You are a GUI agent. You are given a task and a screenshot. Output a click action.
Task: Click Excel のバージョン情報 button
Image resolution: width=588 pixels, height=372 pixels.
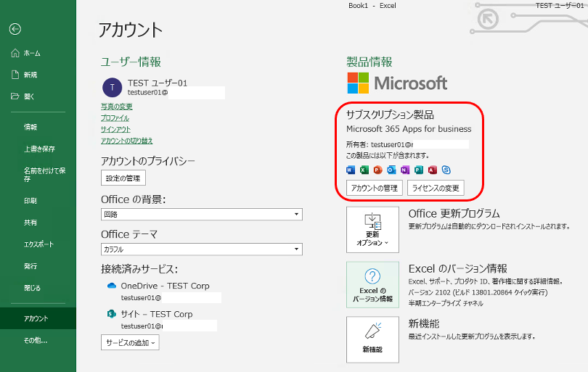pos(372,285)
